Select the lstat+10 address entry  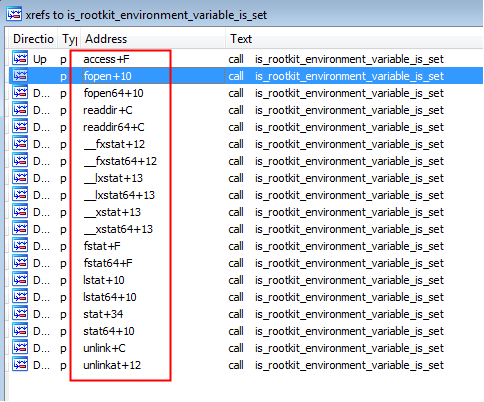click(104, 280)
